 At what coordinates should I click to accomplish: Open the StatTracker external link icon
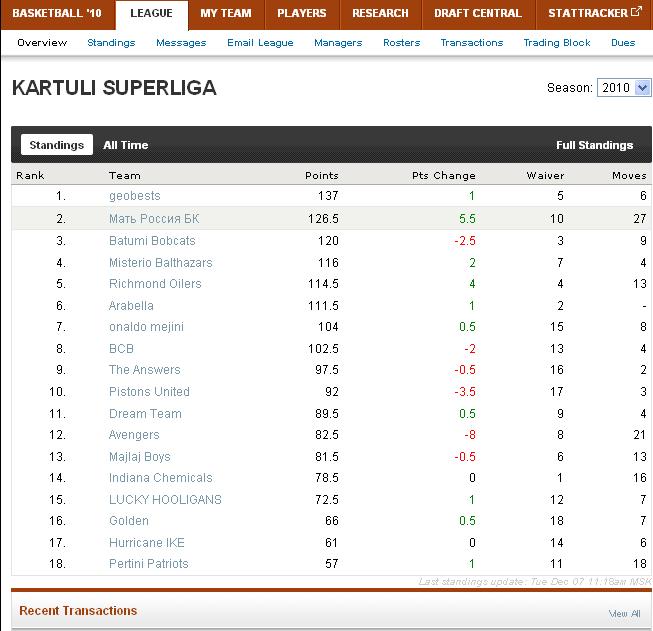tap(636, 11)
